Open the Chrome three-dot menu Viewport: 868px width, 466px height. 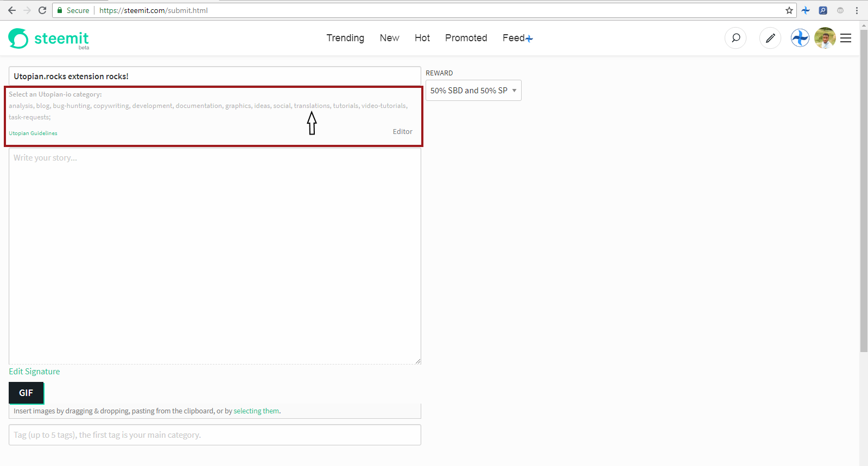tap(857, 10)
